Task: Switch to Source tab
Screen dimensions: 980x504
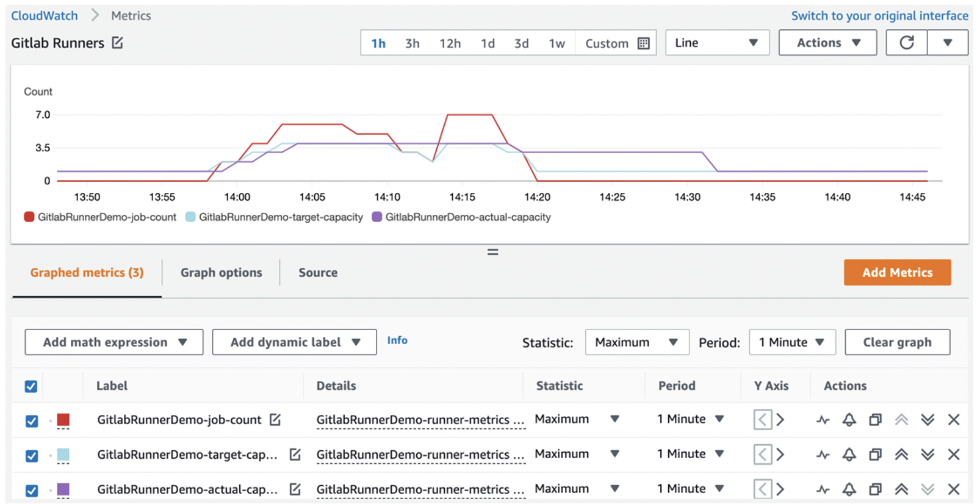Action: coord(318,273)
